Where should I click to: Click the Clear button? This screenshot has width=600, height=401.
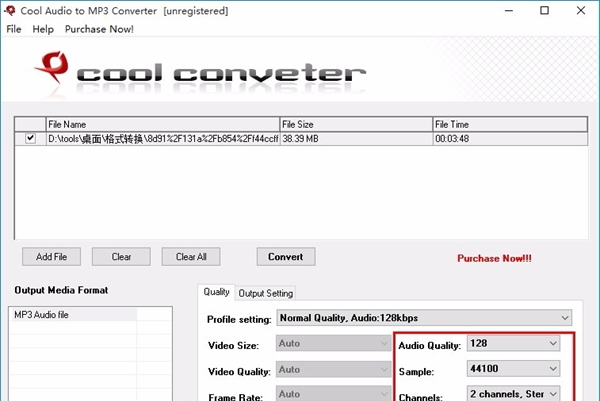pyautogui.click(x=121, y=256)
